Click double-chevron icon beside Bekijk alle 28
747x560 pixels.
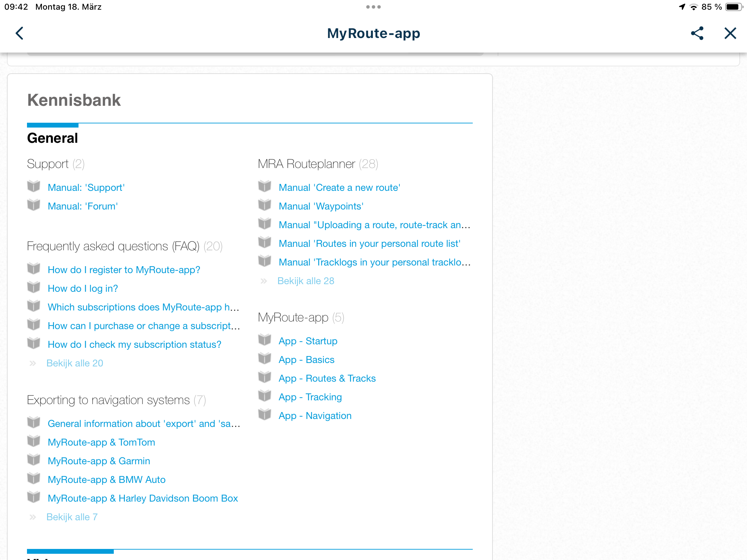coord(264,281)
